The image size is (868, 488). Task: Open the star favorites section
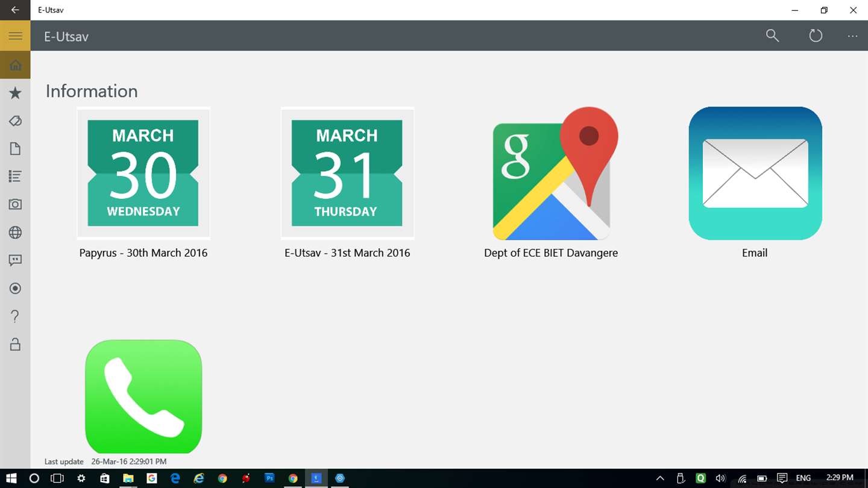click(15, 93)
